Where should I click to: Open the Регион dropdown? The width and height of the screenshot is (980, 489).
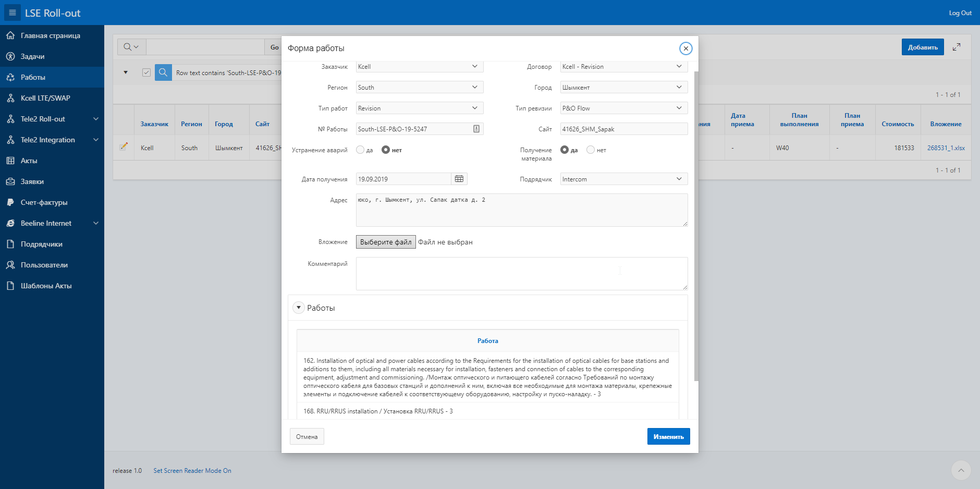pos(420,87)
